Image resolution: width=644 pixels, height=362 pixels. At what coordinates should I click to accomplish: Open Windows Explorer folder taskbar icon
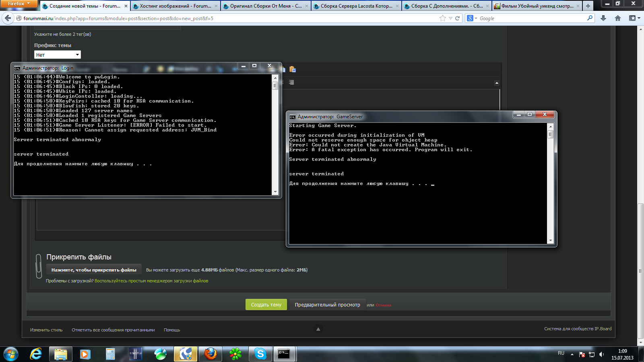click(61, 354)
